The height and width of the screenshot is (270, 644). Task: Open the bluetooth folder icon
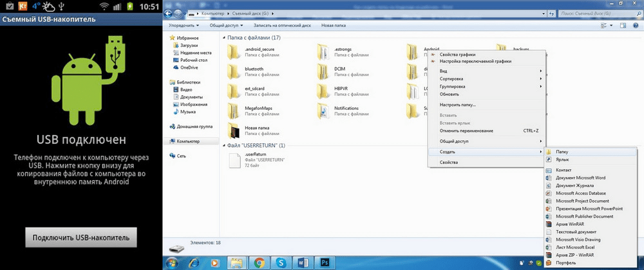234,70
